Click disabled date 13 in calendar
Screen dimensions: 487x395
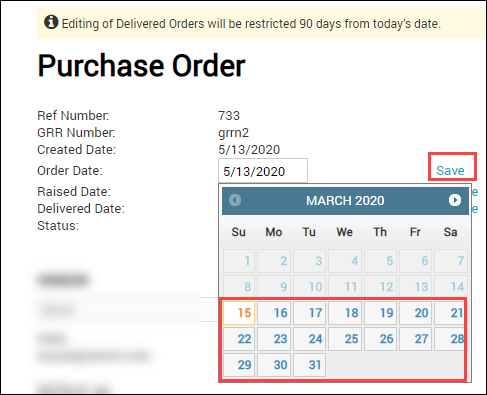click(x=416, y=287)
